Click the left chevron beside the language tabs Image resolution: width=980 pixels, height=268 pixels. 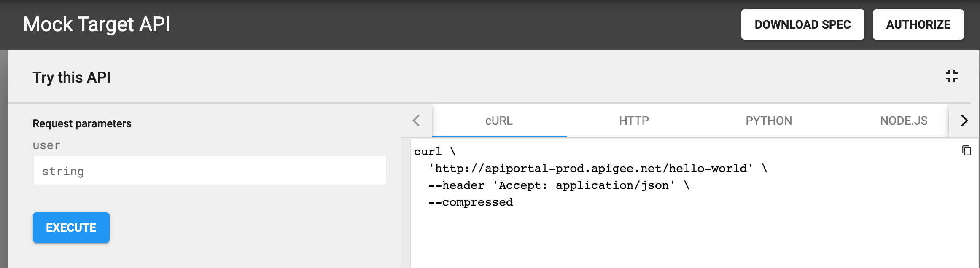tap(416, 121)
